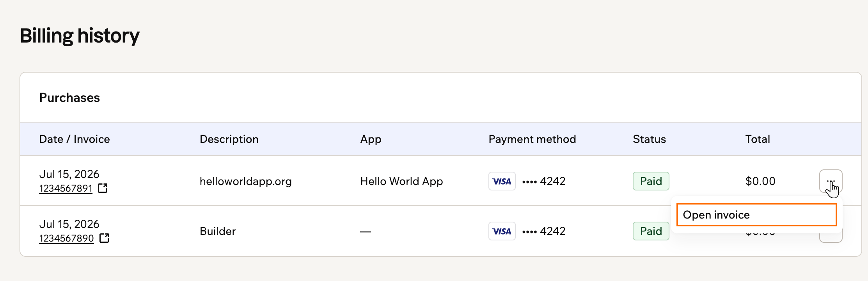
Task: Click the Visa card icon in helloworldapp.org row
Action: pos(502,181)
